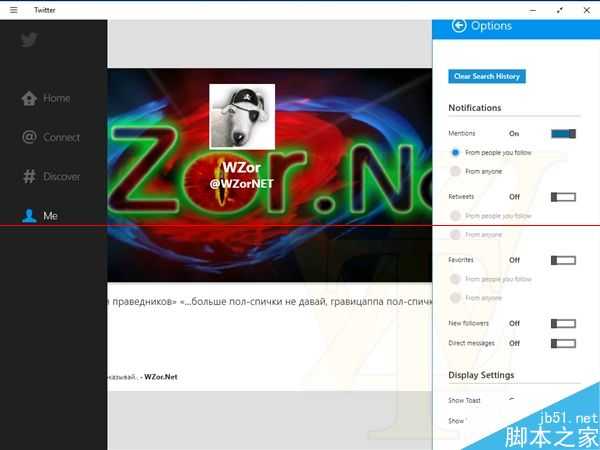Click Clear Search History button
This screenshot has height=450, width=600.
487,76
